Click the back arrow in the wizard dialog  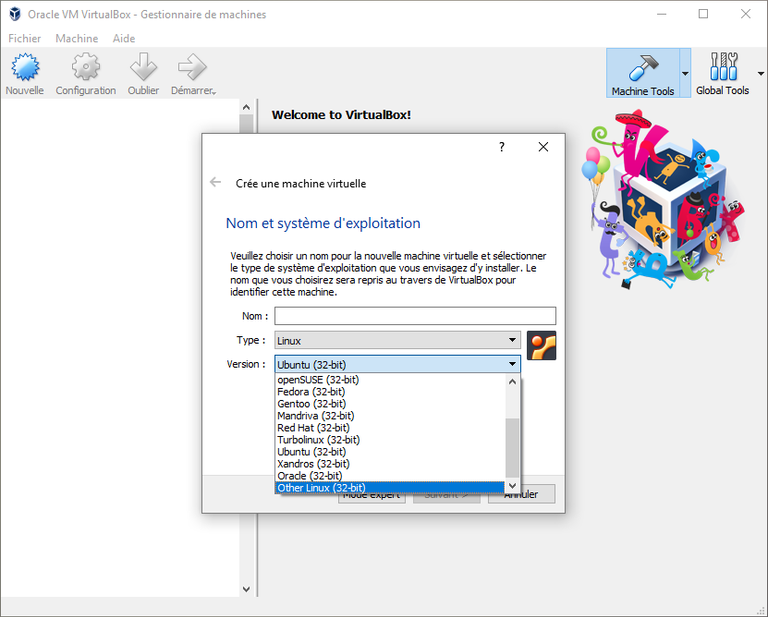pos(216,183)
